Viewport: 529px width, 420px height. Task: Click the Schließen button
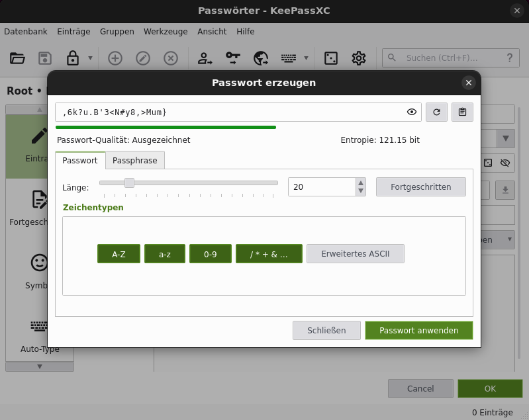click(326, 330)
